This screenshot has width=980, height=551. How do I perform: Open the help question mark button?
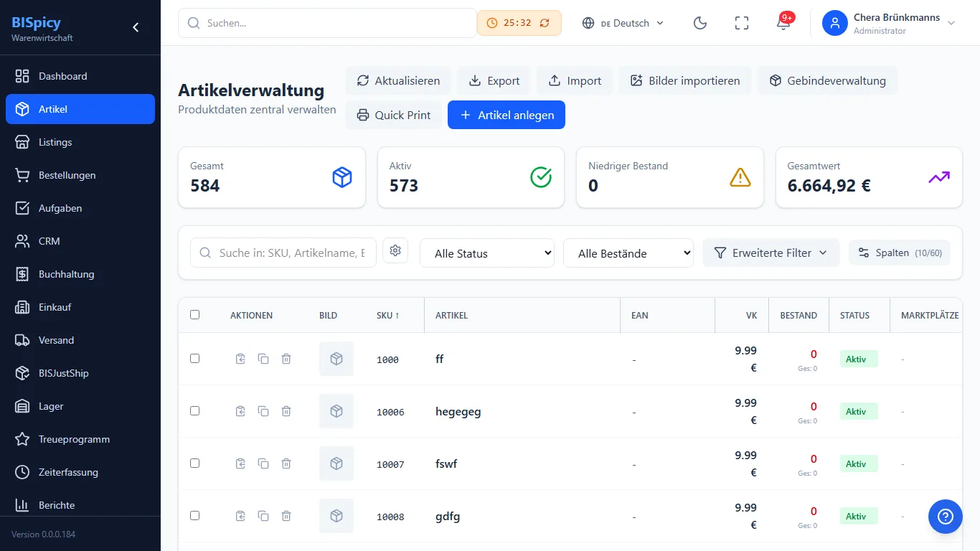[x=946, y=517]
